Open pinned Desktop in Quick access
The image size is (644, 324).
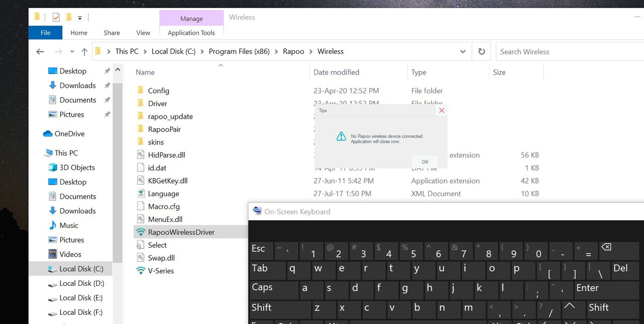pyautogui.click(x=73, y=71)
